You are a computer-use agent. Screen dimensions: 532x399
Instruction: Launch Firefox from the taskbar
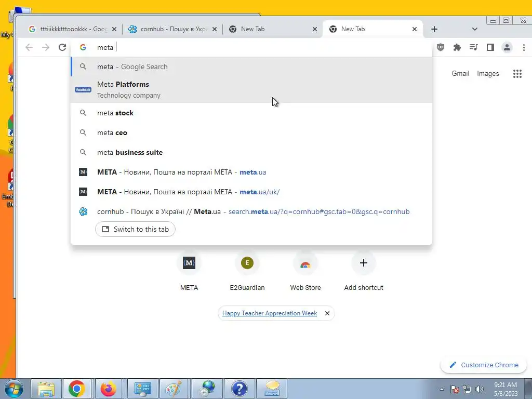click(108, 389)
